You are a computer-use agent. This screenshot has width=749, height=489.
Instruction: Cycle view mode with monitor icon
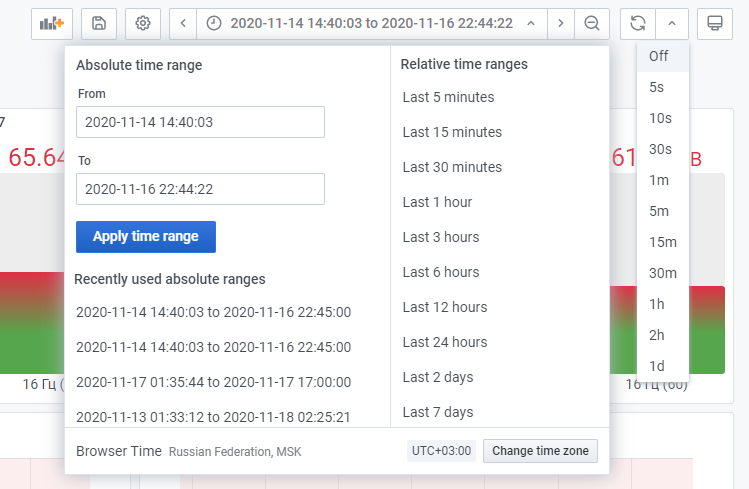[x=714, y=23]
